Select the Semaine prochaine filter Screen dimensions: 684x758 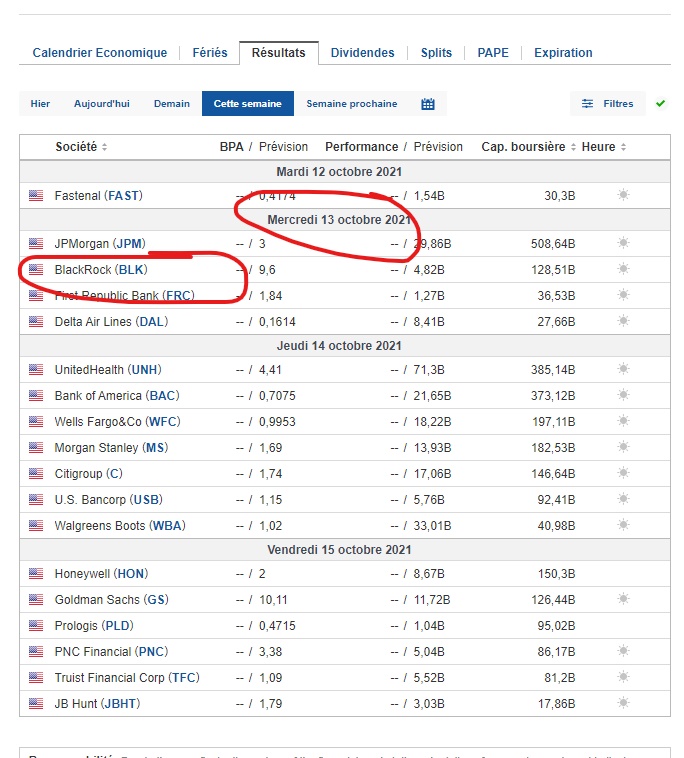tap(352, 103)
